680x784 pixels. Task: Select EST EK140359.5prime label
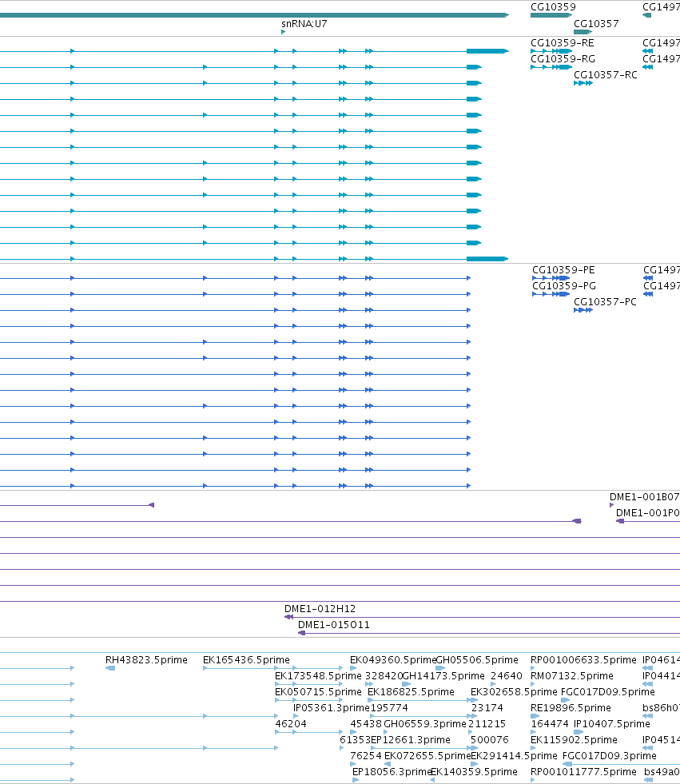coord(474,772)
